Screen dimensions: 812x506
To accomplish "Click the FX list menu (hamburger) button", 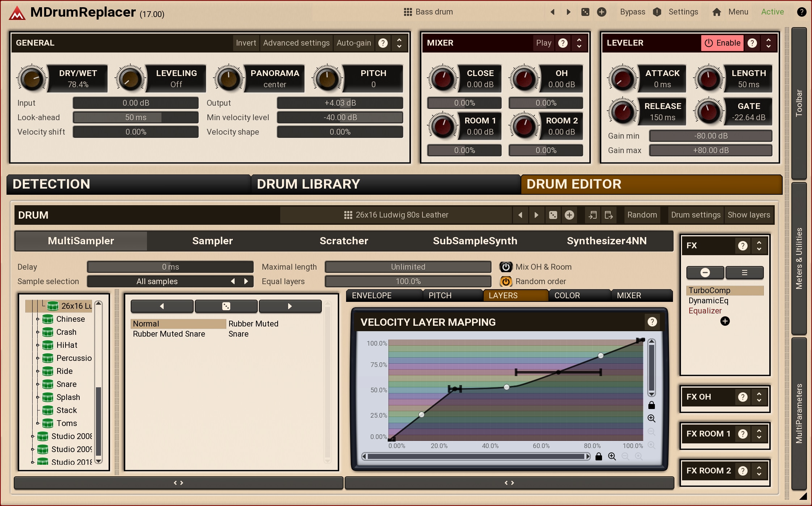I will click(744, 273).
